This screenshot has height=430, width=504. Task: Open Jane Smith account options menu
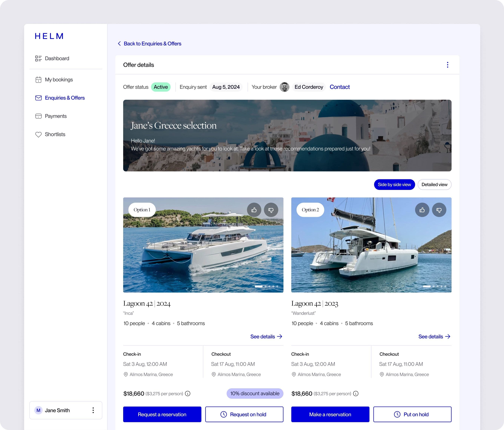93,410
